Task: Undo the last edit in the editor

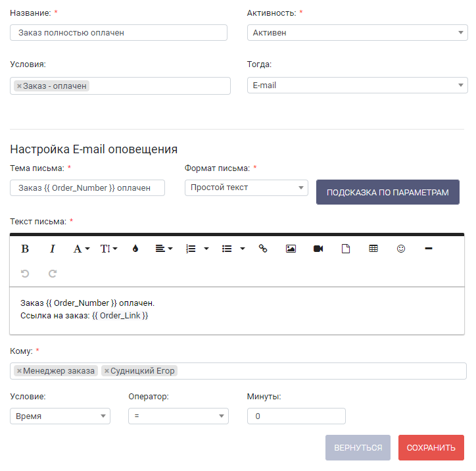Action: pyautogui.click(x=25, y=274)
